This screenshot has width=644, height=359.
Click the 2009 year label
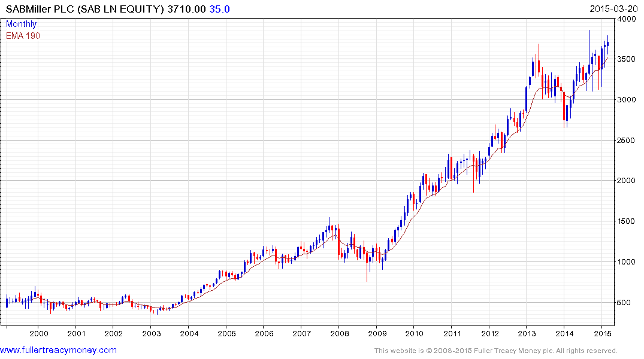(377, 333)
